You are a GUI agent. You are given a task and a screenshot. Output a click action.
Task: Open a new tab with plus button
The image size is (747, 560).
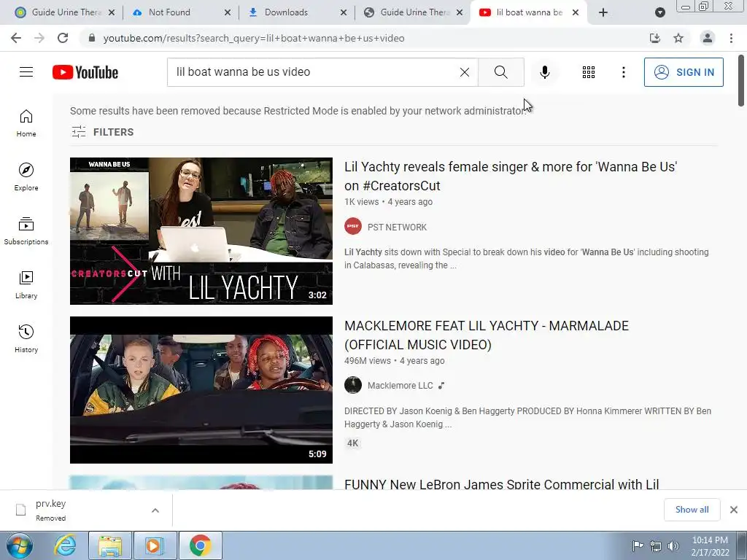603,12
